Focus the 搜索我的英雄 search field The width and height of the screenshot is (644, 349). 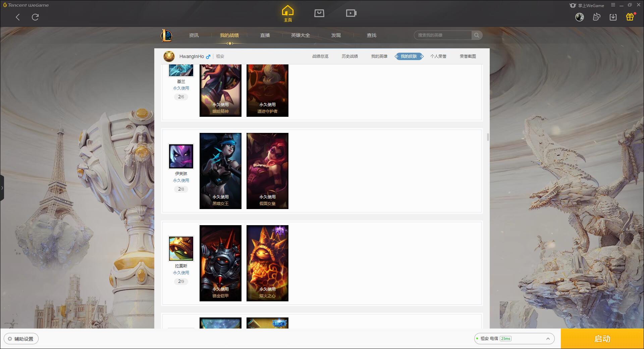coord(443,35)
